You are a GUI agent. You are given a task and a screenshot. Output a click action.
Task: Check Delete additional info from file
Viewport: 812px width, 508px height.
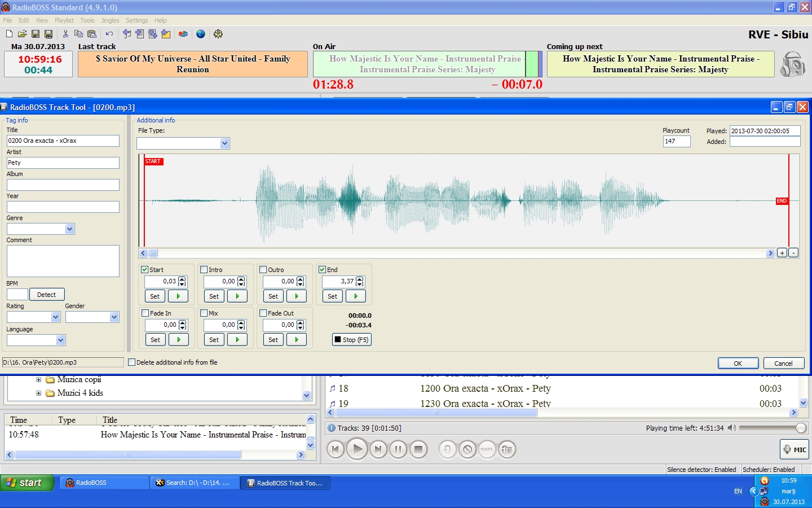point(132,362)
